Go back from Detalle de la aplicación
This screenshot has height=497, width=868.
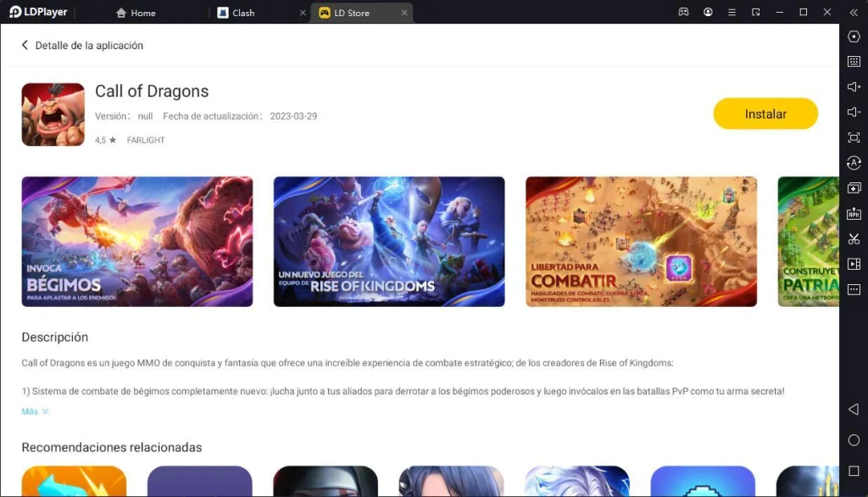[25, 46]
